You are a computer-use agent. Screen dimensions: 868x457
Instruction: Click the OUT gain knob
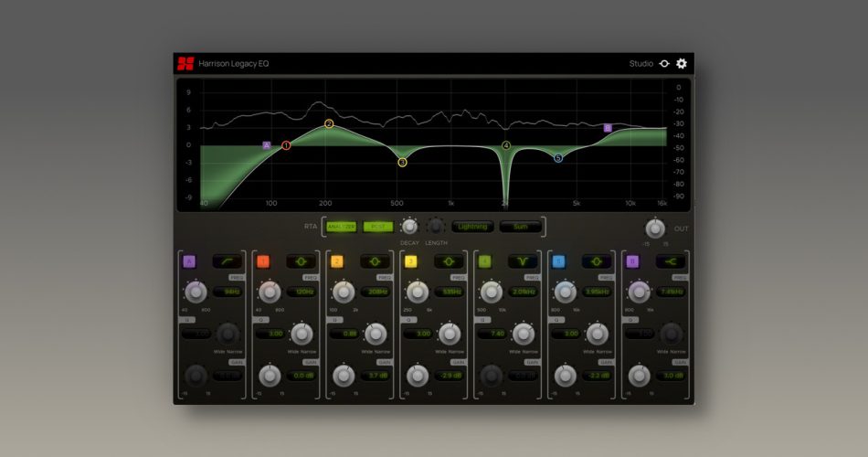coord(655,228)
